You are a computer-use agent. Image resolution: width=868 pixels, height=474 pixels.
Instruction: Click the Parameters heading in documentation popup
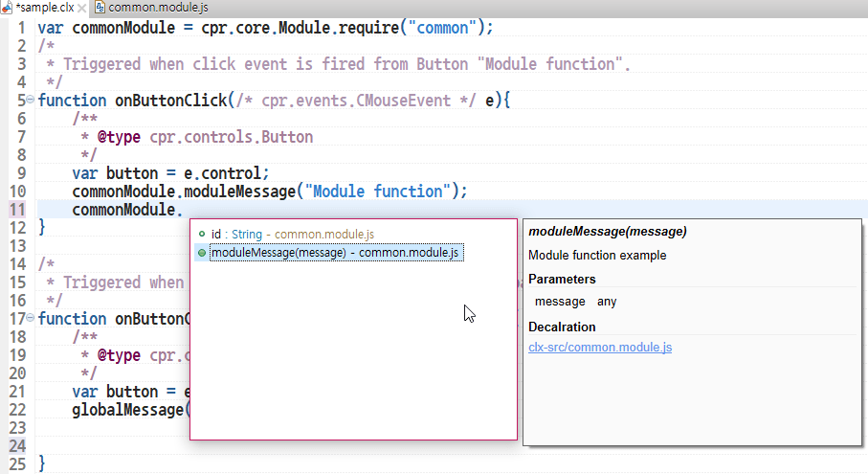(x=562, y=279)
